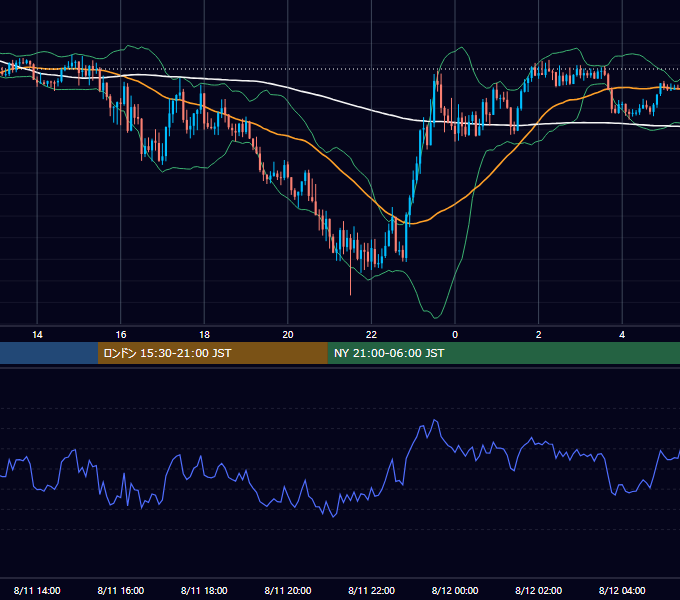The height and width of the screenshot is (600, 680).
Task: Click the 0 hour axis label
Action: point(455,335)
